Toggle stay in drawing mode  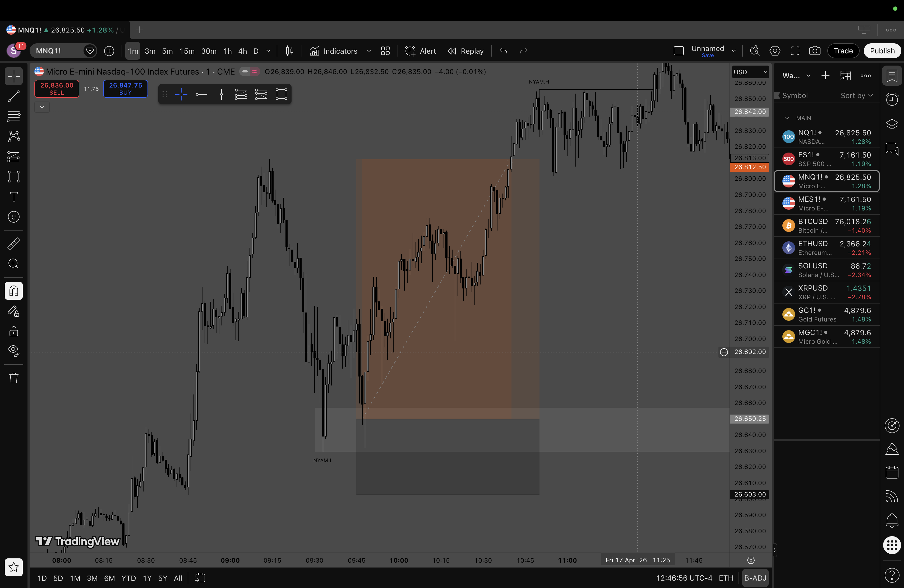pyautogui.click(x=14, y=311)
